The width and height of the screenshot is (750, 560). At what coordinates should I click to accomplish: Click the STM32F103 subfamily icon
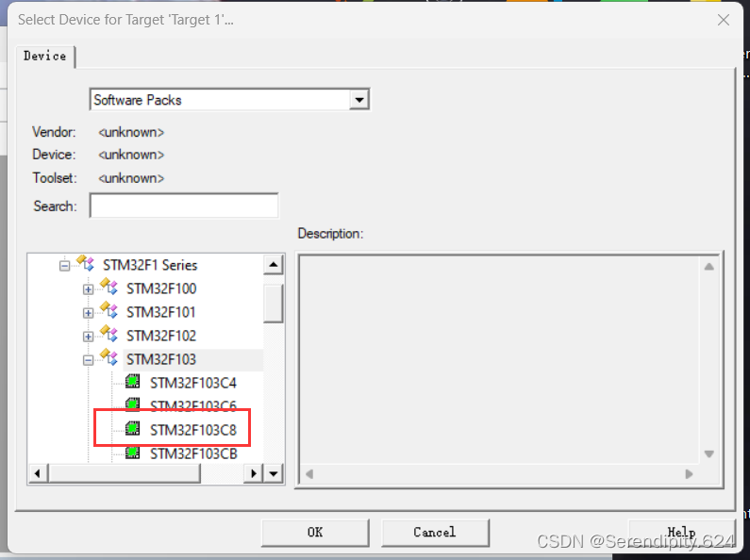click(109, 358)
